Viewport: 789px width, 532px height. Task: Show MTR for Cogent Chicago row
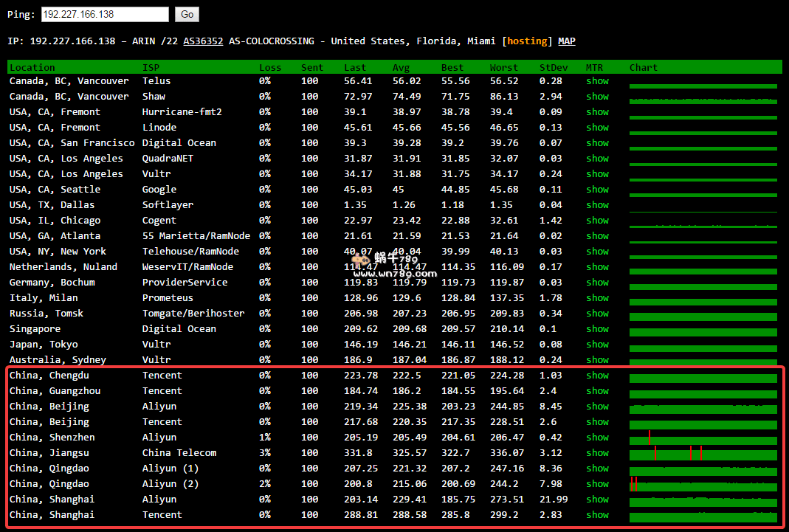click(x=597, y=221)
